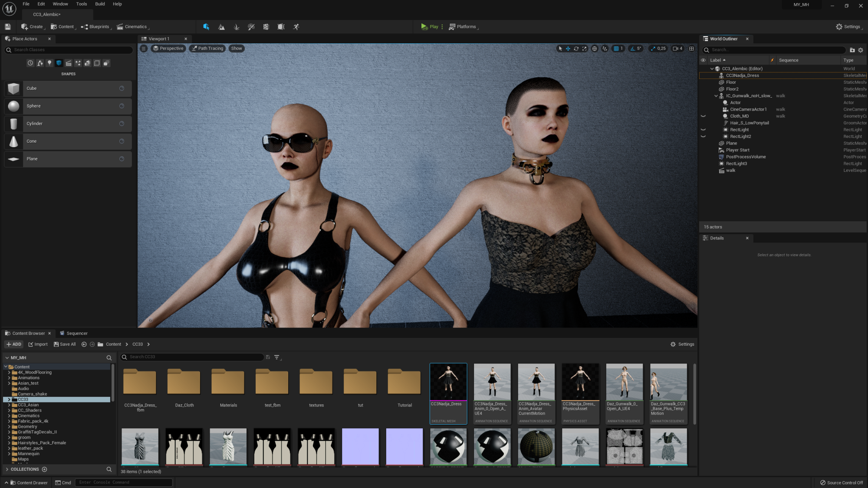Switch to the Sequencer tab

(74, 334)
